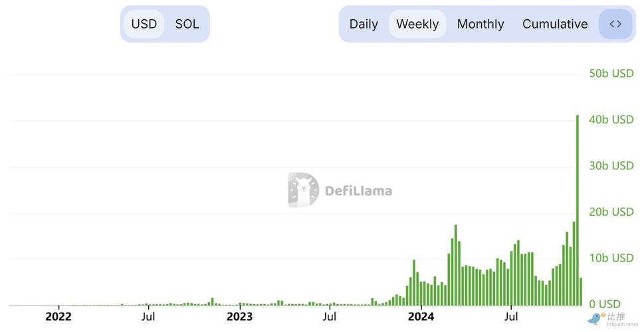The image size is (644, 332).
Task: Select the Weekly interval option
Action: pos(417,24)
